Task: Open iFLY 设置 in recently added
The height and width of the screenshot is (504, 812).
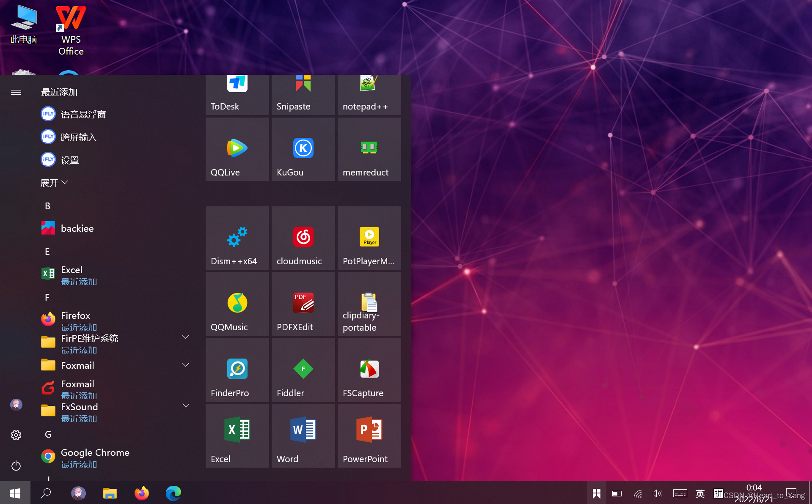Action: [114, 160]
